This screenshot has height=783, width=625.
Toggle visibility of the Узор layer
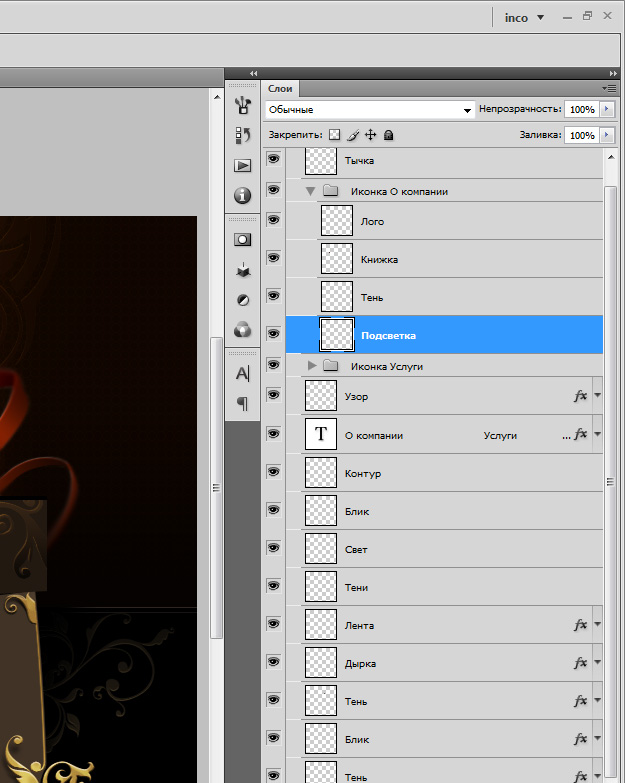tap(273, 396)
